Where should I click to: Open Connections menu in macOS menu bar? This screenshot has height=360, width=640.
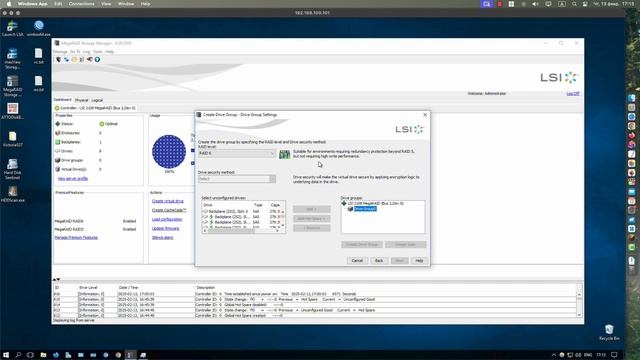tap(81, 4)
